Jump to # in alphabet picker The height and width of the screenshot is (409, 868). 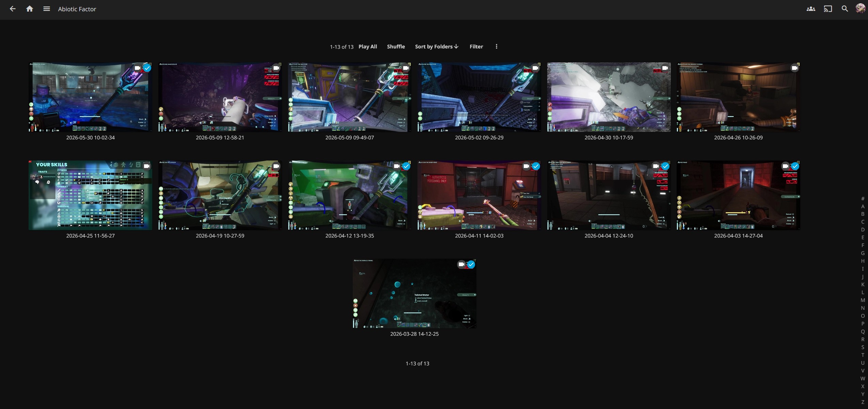click(863, 198)
